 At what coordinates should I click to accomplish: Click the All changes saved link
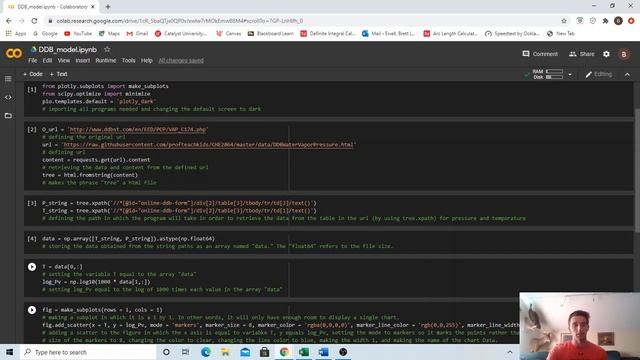[x=181, y=60]
